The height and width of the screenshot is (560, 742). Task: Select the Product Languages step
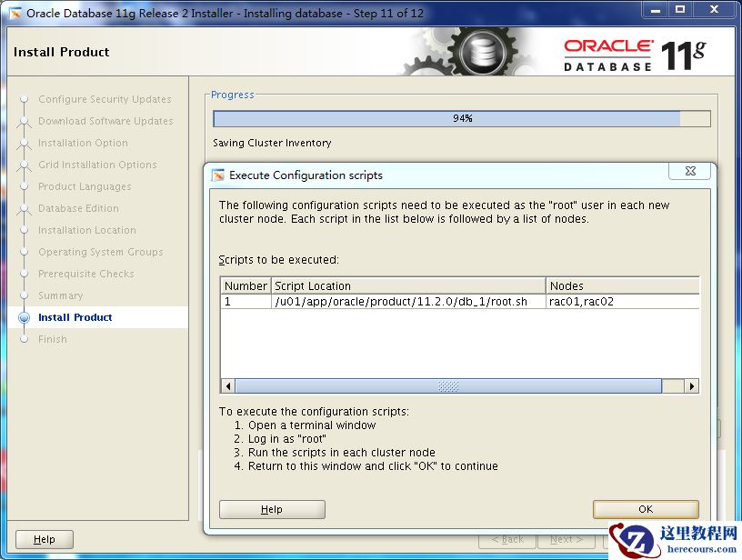85,187
